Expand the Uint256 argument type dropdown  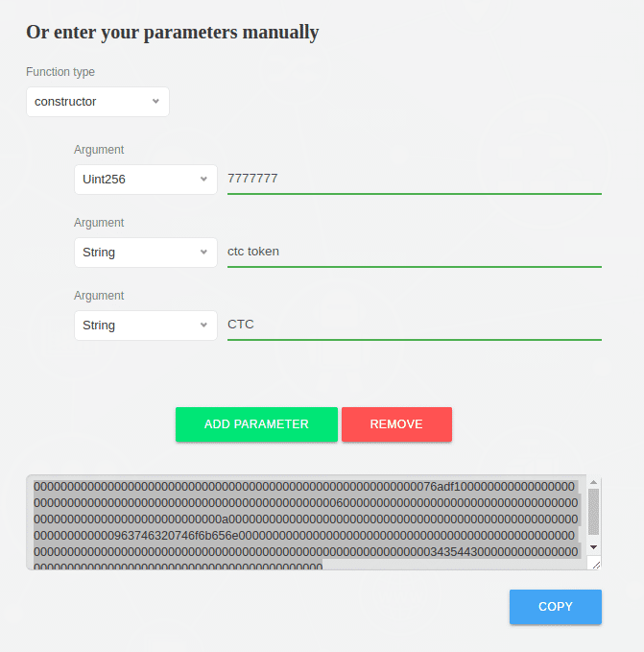click(x=146, y=180)
